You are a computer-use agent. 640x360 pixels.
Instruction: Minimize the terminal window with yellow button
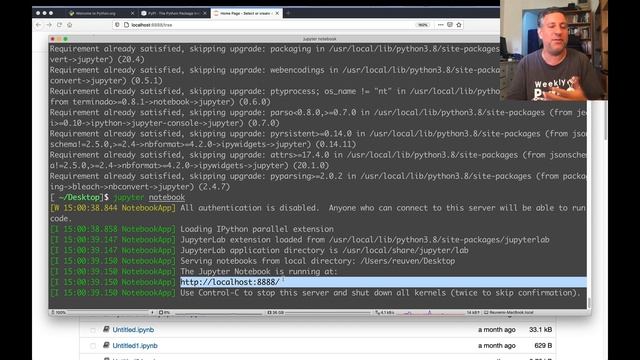click(59, 39)
